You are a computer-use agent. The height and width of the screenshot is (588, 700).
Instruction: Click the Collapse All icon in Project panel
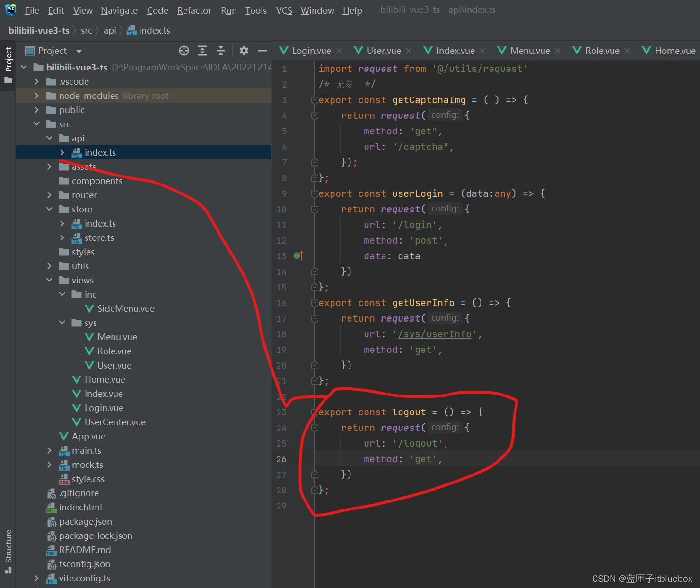tap(221, 51)
